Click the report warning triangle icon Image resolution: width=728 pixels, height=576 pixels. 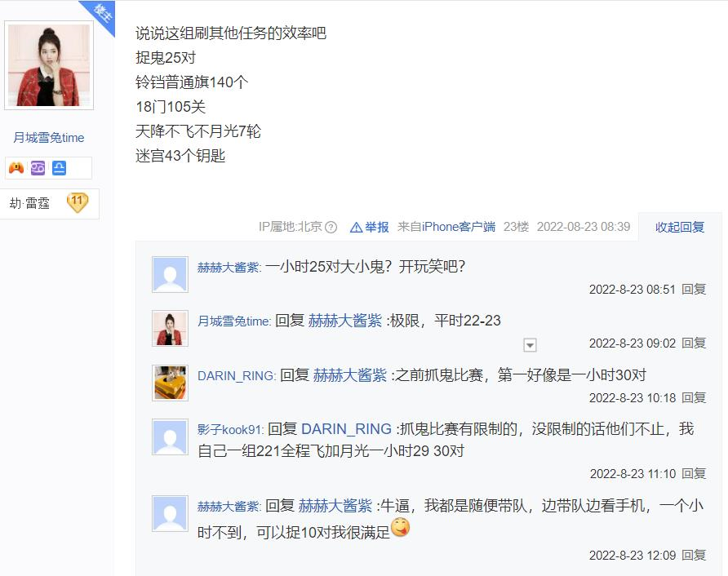[x=356, y=227]
